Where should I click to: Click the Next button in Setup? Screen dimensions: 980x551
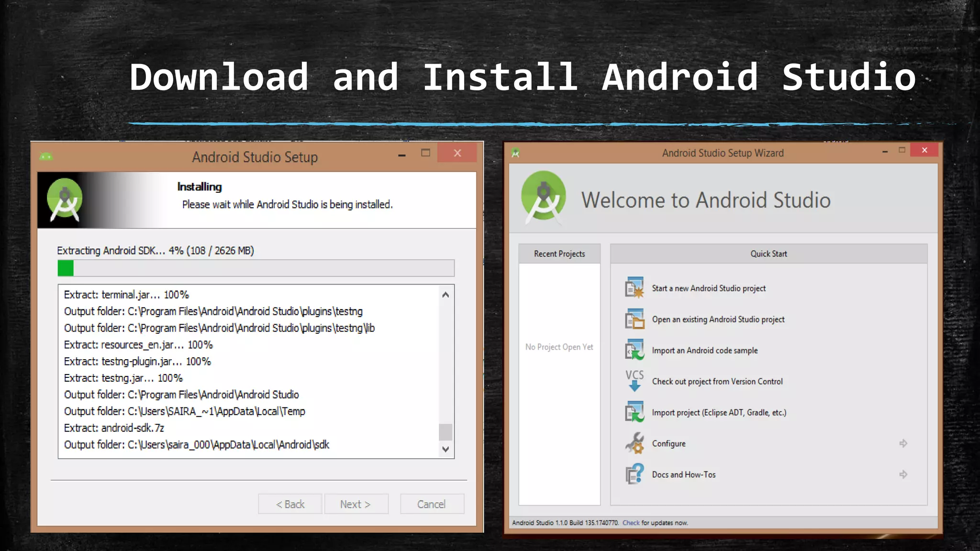point(356,504)
